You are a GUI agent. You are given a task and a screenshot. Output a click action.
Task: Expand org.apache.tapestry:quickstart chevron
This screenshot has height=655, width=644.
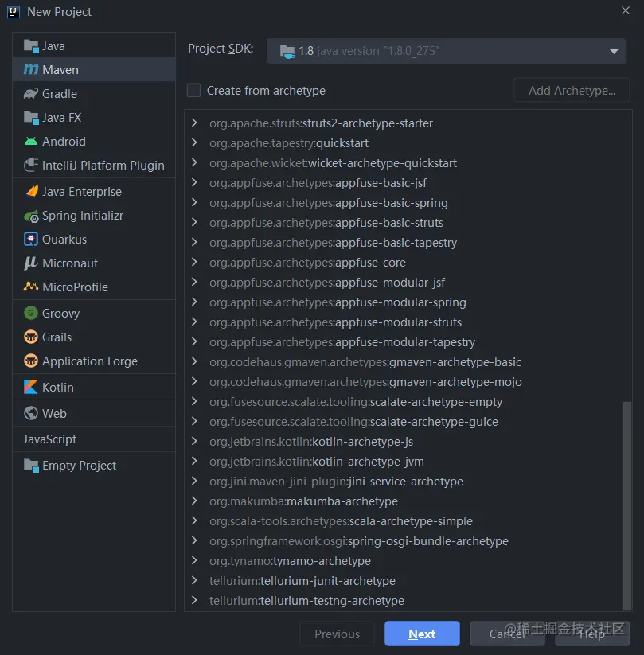pyautogui.click(x=194, y=143)
